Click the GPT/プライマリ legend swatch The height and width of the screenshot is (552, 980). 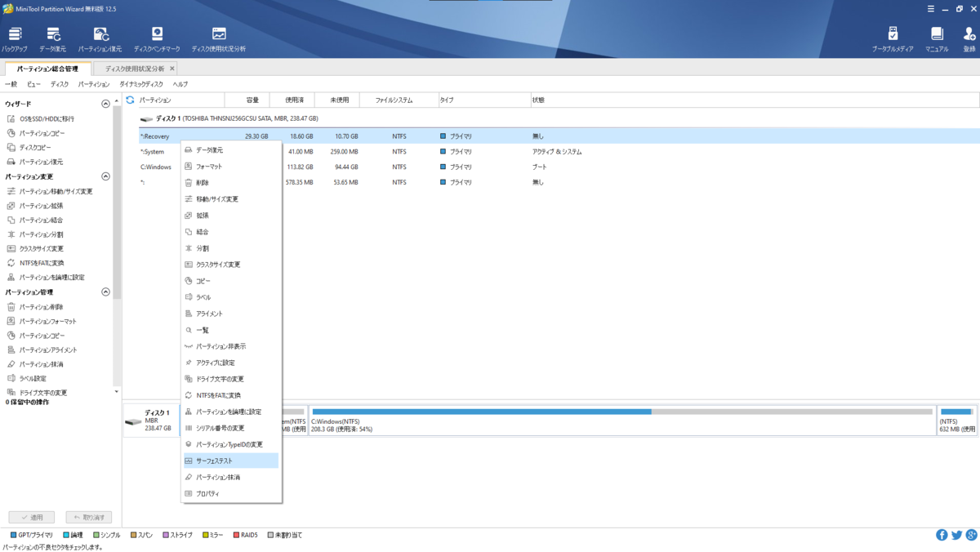tap(14, 535)
